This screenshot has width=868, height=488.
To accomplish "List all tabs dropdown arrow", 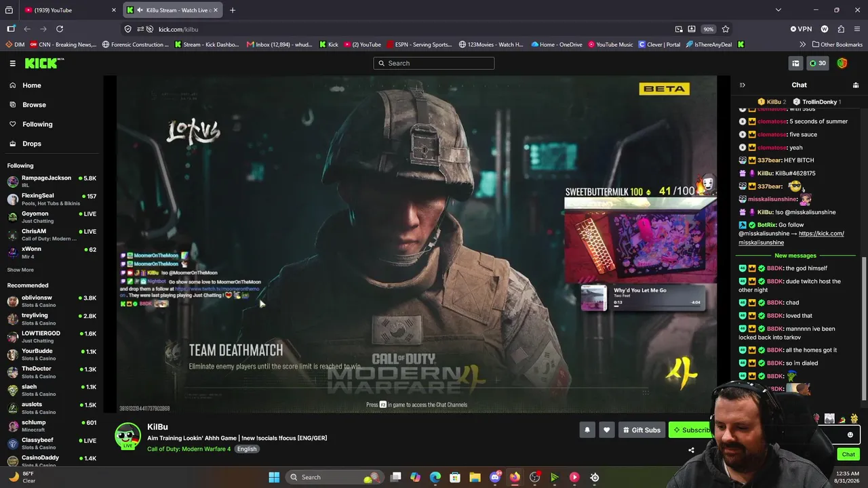I will coord(778,10).
